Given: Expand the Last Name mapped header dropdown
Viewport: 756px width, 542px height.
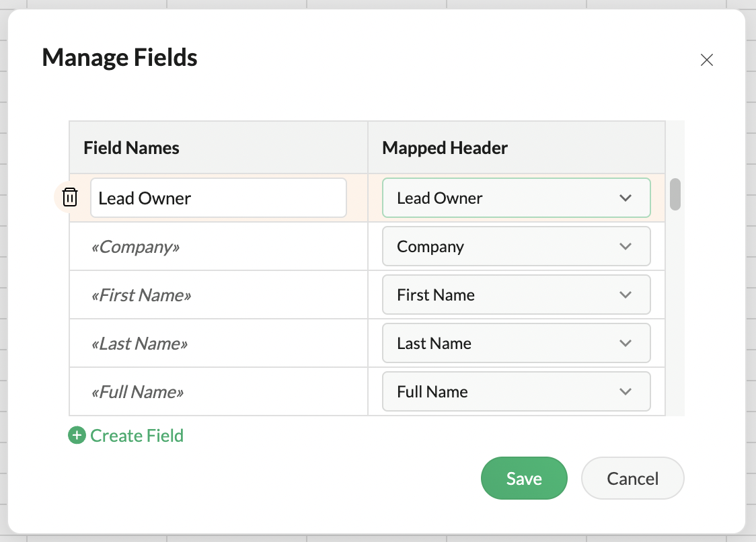Looking at the screenshot, I should point(516,343).
